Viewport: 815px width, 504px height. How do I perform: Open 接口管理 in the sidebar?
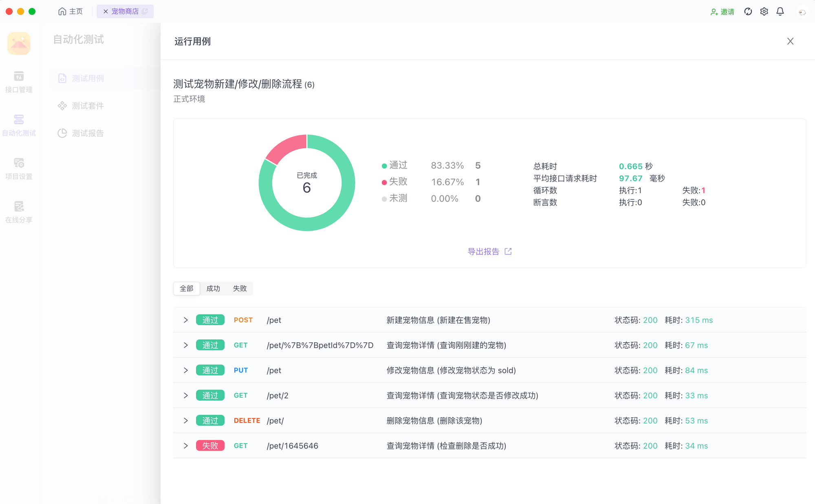[19, 81]
